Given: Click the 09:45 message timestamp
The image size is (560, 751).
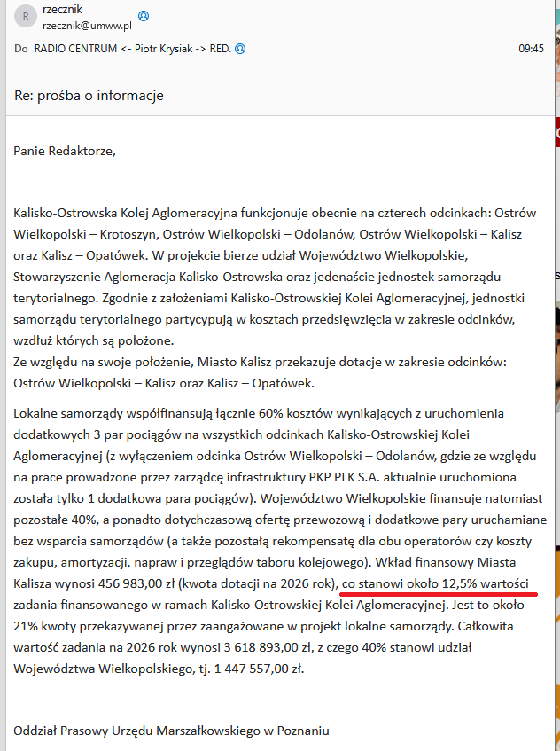Looking at the screenshot, I should coord(532,49).
